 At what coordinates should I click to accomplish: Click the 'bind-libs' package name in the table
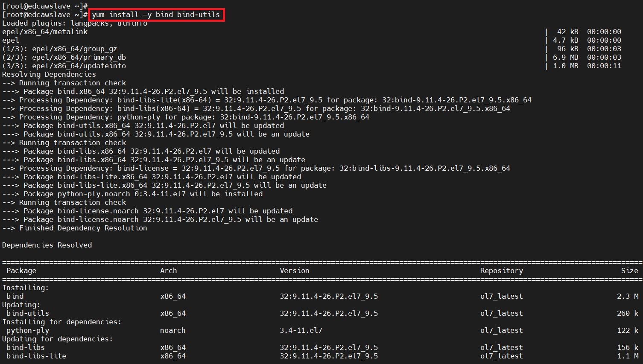click(x=26, y=347)
